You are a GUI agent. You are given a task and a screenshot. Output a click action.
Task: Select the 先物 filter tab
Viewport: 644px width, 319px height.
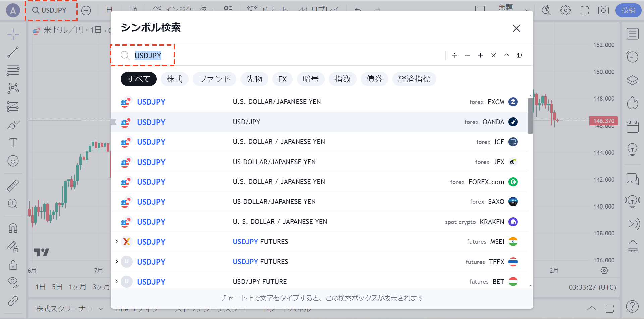pos(254,79)
